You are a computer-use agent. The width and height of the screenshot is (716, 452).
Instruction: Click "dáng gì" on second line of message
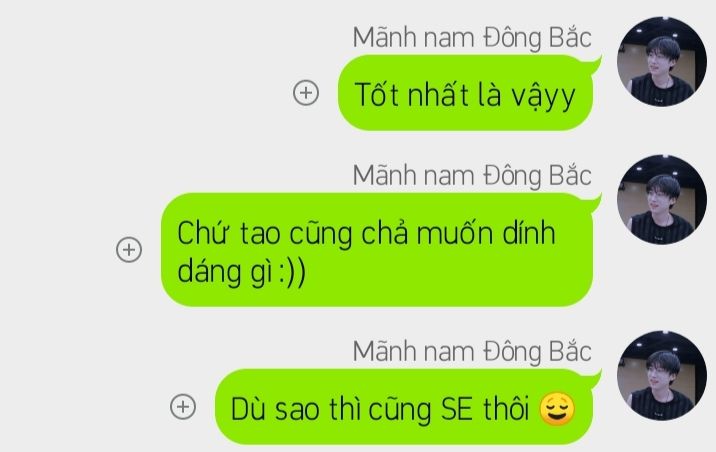(225, 273)
